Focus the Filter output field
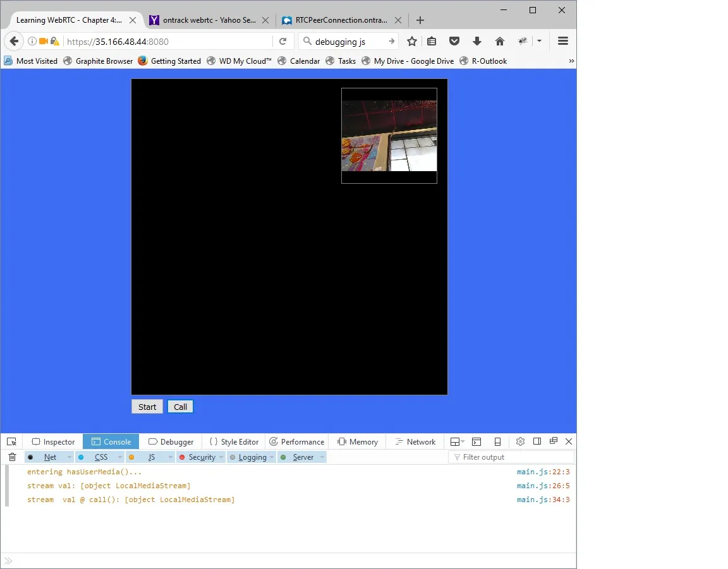This screenshot has width=728, height=569. pos(511,457)
